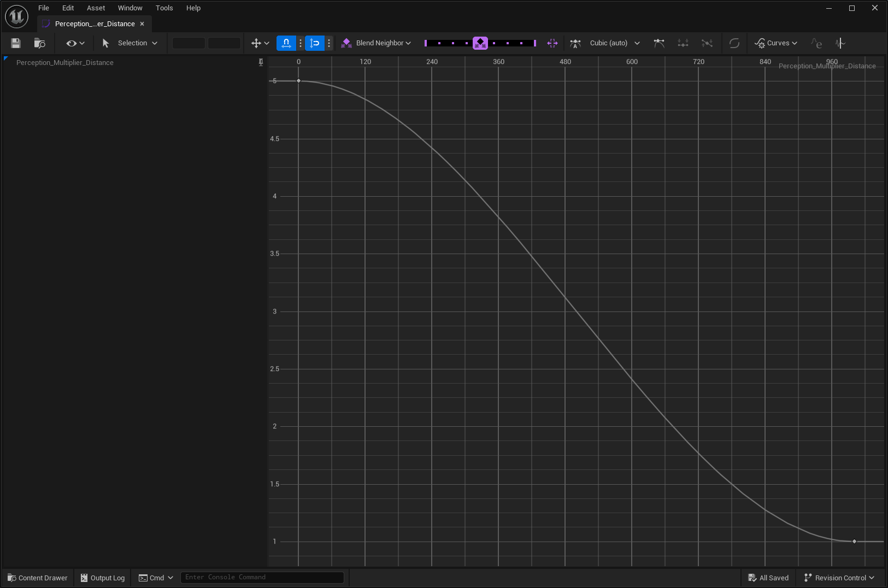Click the console command input field

[x=262, y=577]
